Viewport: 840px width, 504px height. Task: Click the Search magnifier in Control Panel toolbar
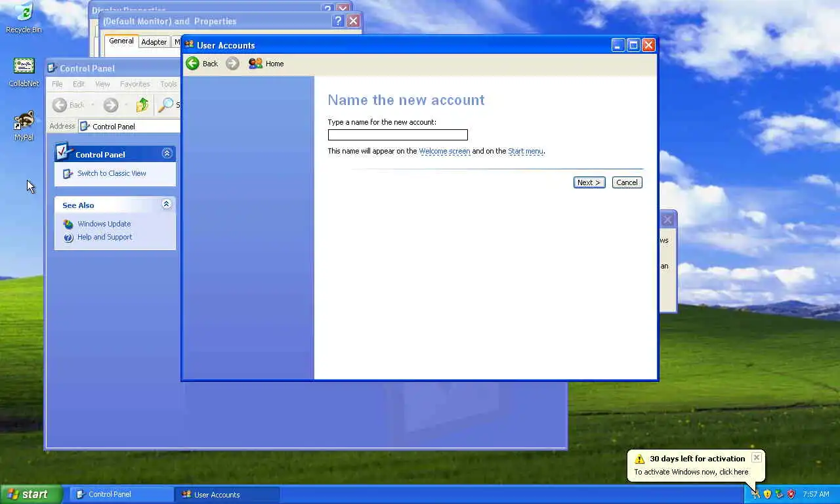pos(167,105)
